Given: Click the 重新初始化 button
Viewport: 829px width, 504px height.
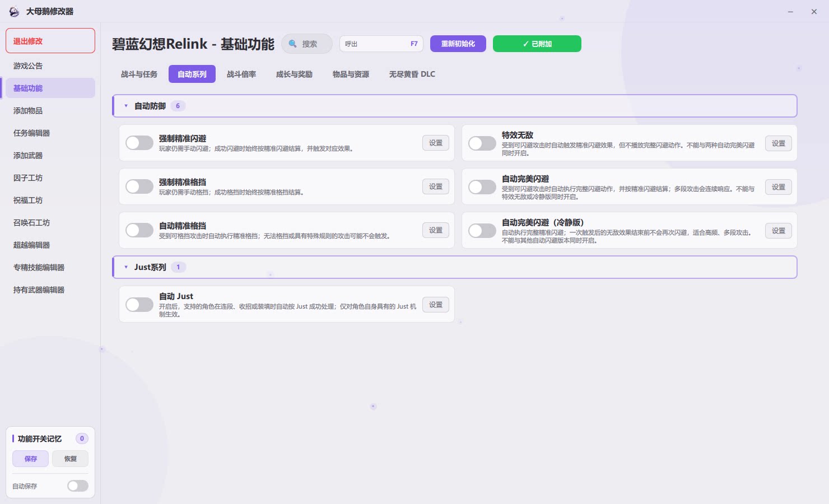Looking at the screenshot, I should (458, 44).
